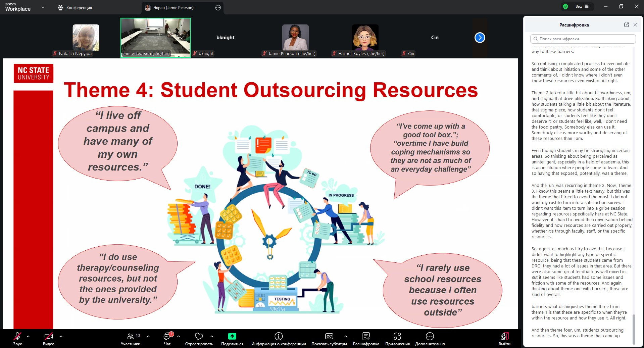The height and width of the screenshot is (348, 644).
Task: Open the Дополнительно more options icon
Action: tap(430, 337)
